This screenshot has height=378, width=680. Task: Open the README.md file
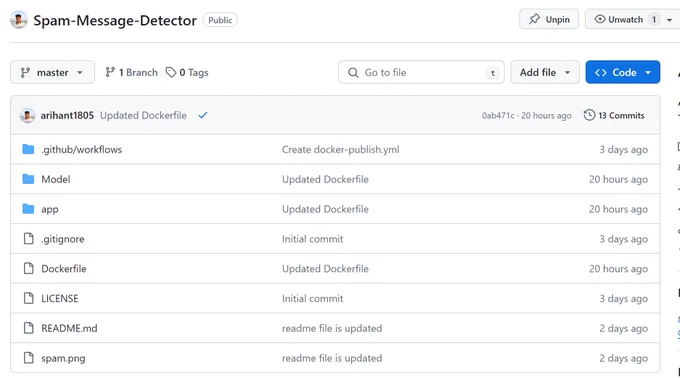coord(69,328)
